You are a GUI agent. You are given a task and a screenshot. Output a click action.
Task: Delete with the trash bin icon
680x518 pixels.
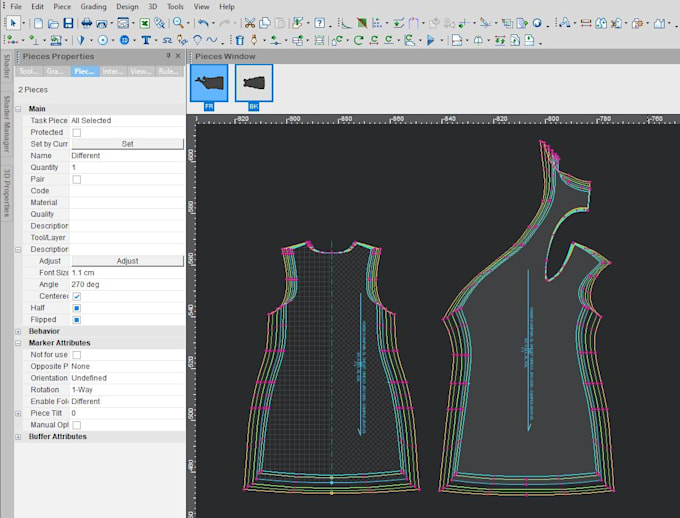click(x=240, y=40)
